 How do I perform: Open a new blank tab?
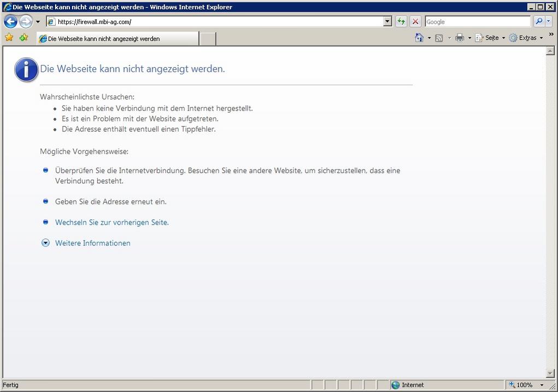tap(208, 39)
